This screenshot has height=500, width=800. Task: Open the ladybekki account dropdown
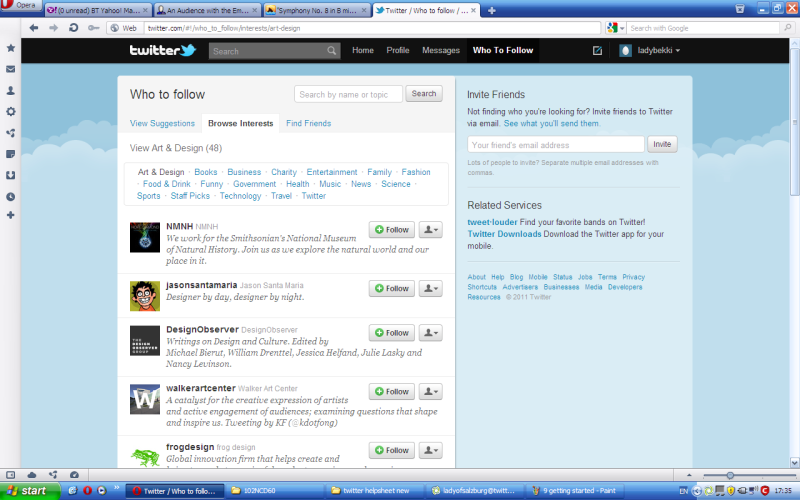649,51
